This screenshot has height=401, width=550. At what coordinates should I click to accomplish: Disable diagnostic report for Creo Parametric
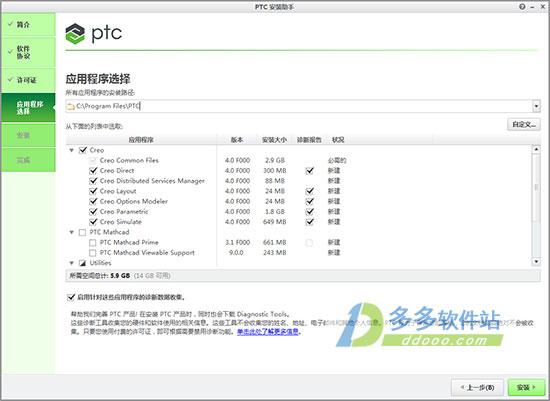pos(309,212)
